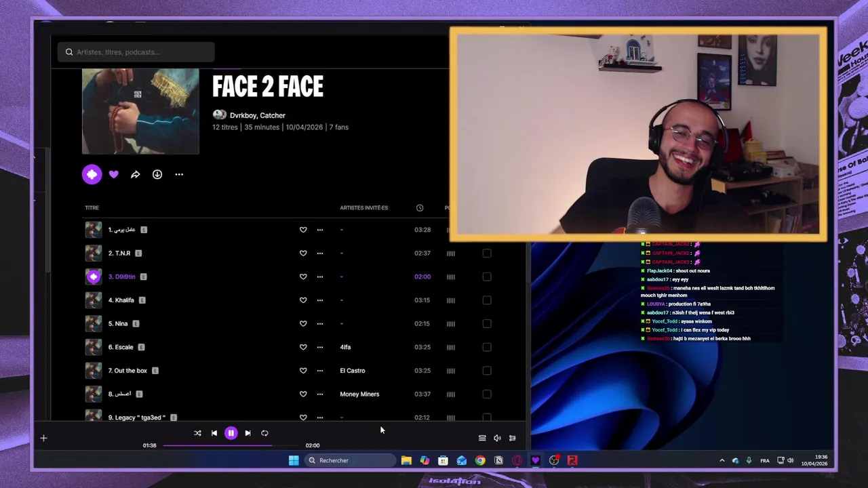Open featured artist 4lfa
Viewport: 868px width, 488px height.
pyautogui.click(x=345, y=347)
